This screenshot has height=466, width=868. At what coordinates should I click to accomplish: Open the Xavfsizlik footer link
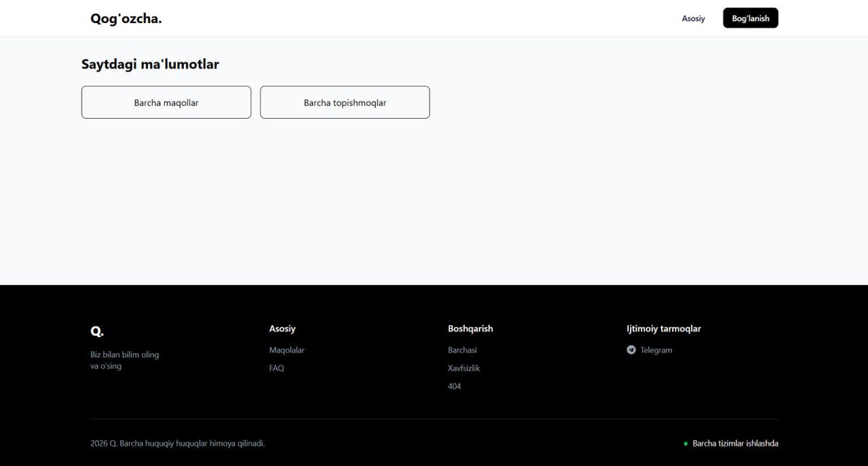pos(464,368)
